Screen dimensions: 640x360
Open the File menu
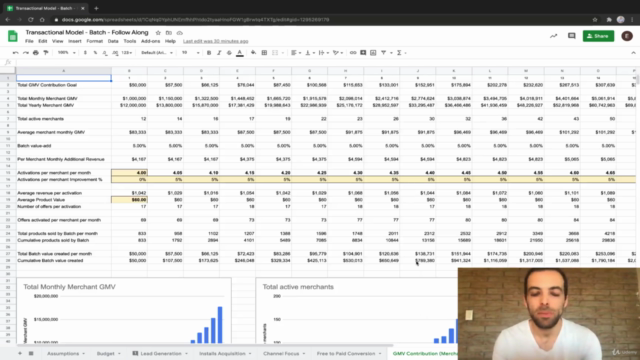pos(29,41)
